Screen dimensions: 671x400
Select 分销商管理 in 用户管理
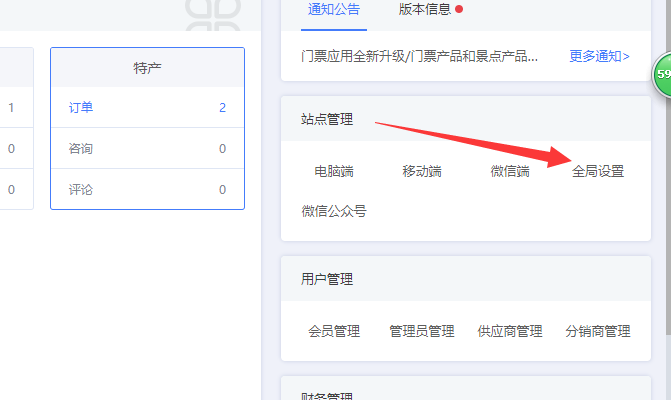coord(598,331)
